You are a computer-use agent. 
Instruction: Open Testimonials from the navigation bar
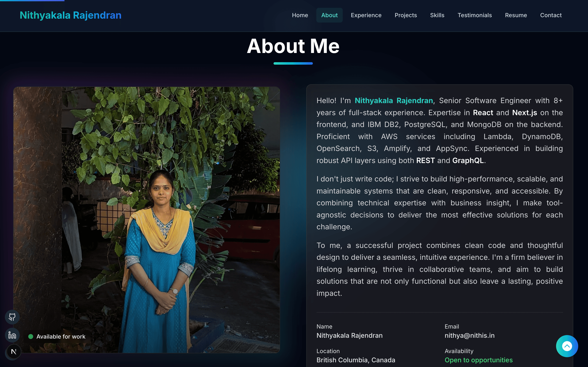[475, 15]
